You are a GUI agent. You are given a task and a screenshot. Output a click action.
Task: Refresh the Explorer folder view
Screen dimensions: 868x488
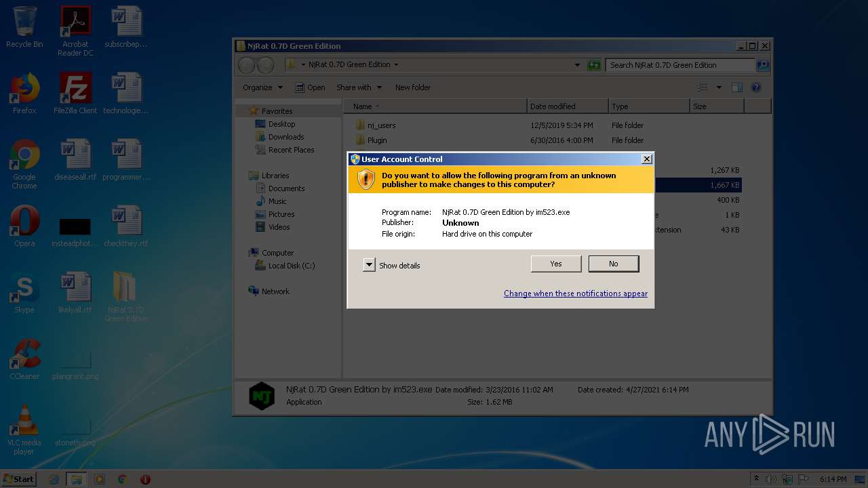594,65
